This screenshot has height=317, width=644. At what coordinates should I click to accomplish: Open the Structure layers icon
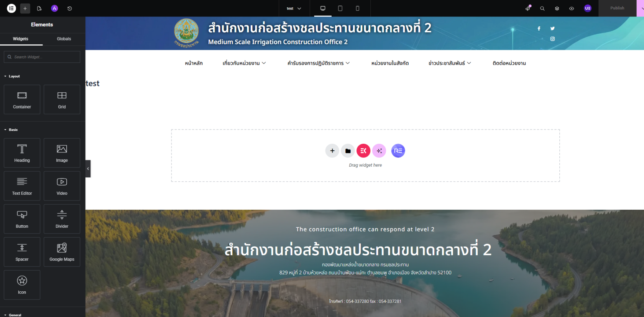click(557, 8)
